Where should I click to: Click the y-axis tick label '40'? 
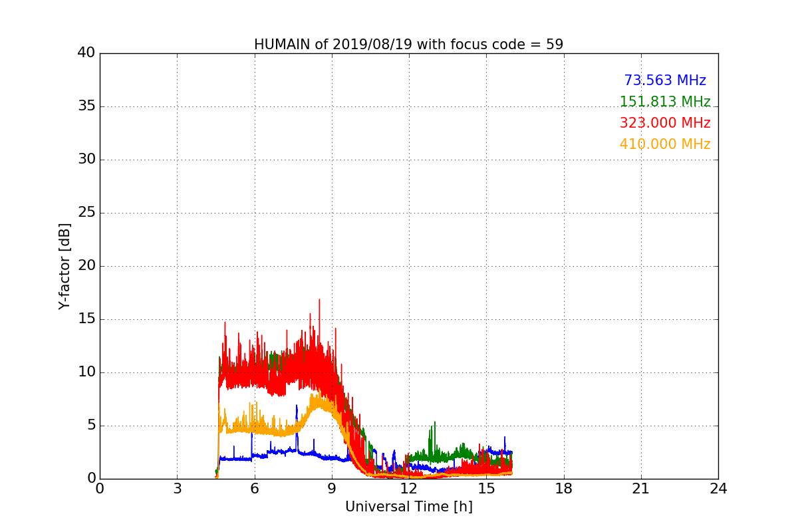coord(86,53)
